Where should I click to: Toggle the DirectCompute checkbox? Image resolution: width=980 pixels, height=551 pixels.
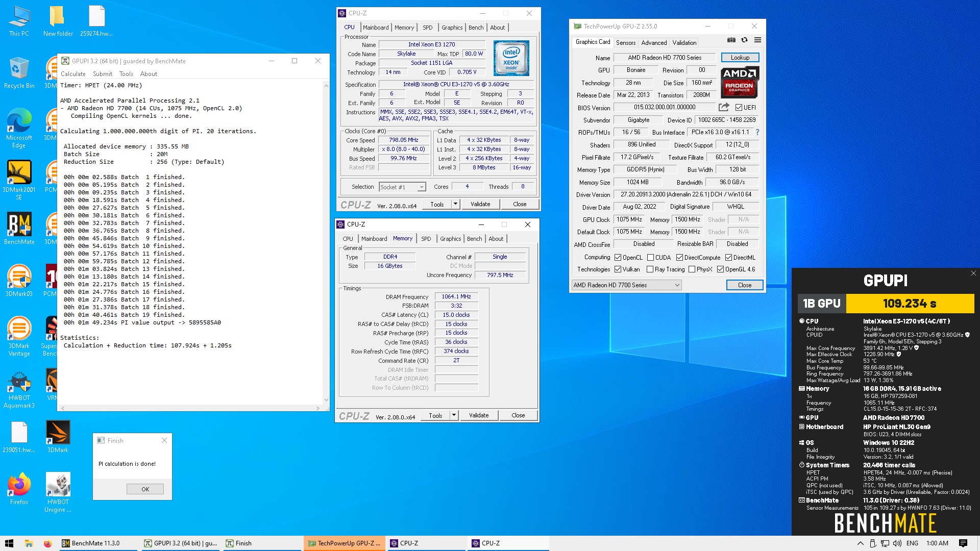click(679, 258)
